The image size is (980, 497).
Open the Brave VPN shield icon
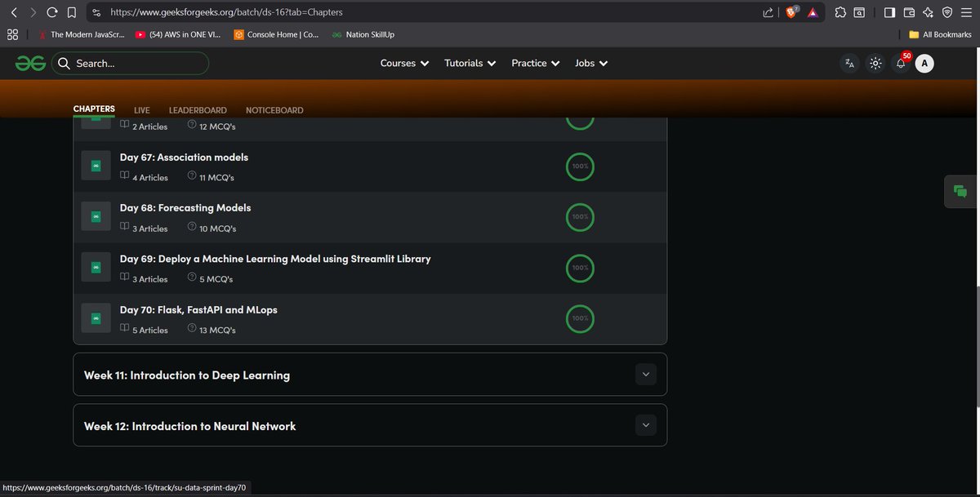(x=947, y=13)
